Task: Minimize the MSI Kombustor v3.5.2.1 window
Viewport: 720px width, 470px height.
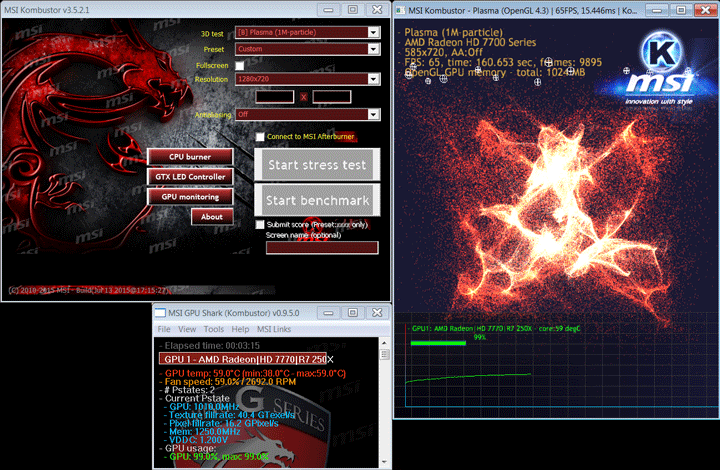Action: 328,10
